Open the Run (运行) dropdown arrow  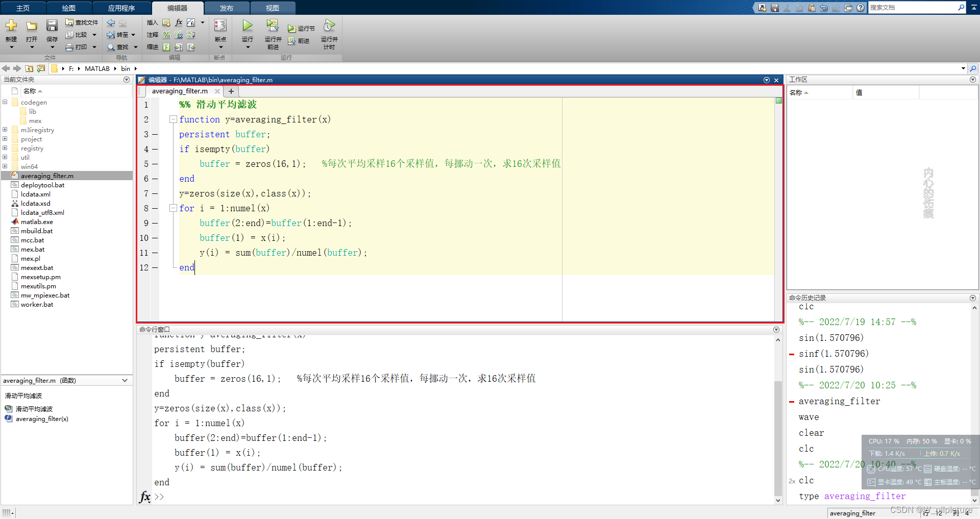[248, 47]
